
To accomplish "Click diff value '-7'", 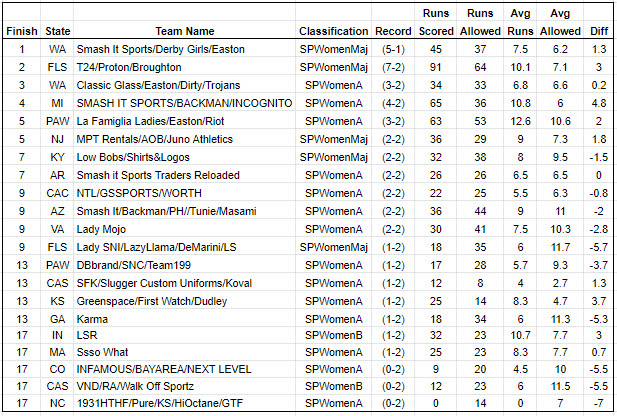I will (599, 403).
